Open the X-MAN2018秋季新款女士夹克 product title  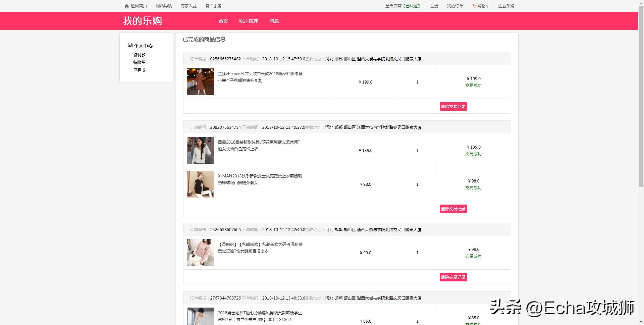260,179
